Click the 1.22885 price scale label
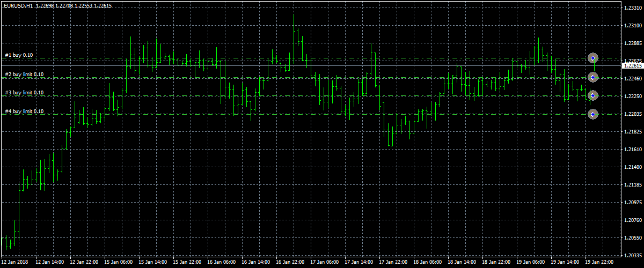 pyautogui.click(x=632, y=43)
